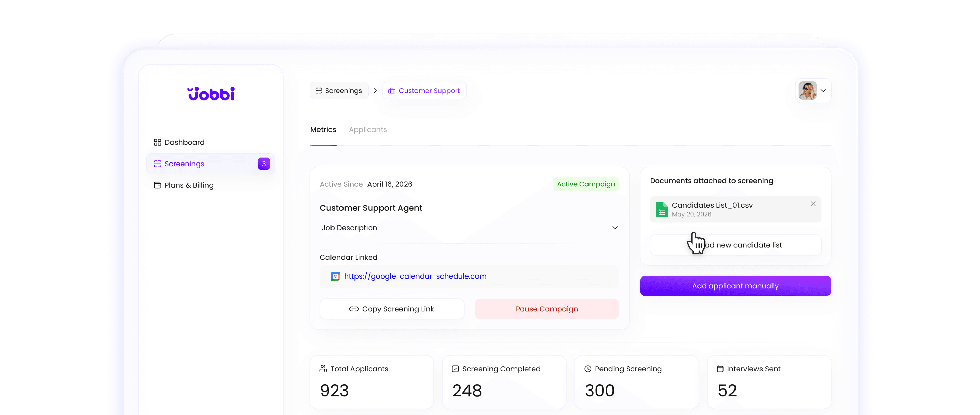Open Candidates List_01.csv file
This screenshot has height=415, width=980.
735,209
